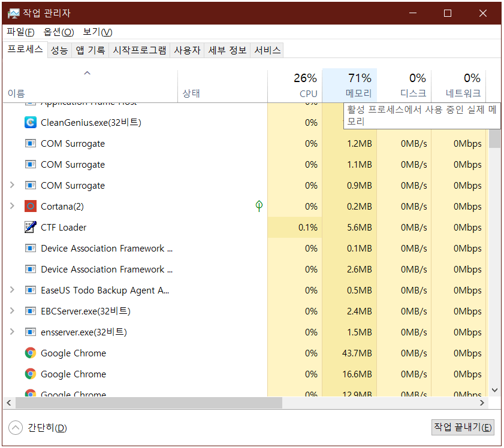Expand the Cortana(2) process group
This screenshot has height=448, width=504.
coord(11,206)
